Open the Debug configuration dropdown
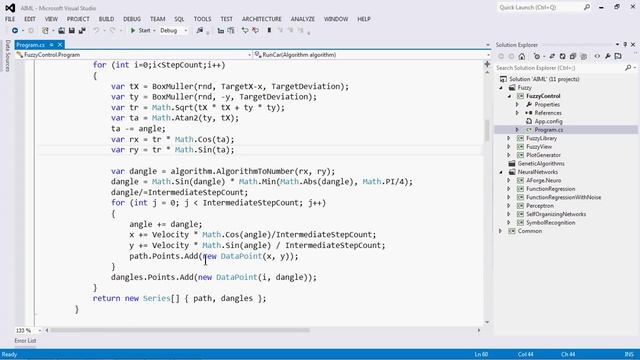Image resolution: width=640 pixels, height=360 pixels. click(186, 31)
